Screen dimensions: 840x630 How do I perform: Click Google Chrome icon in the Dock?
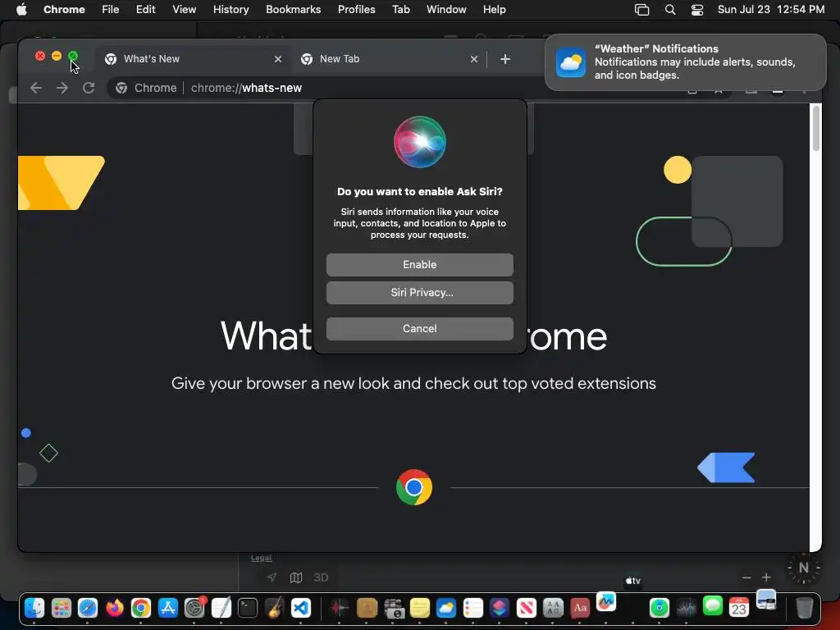(141, 608)
